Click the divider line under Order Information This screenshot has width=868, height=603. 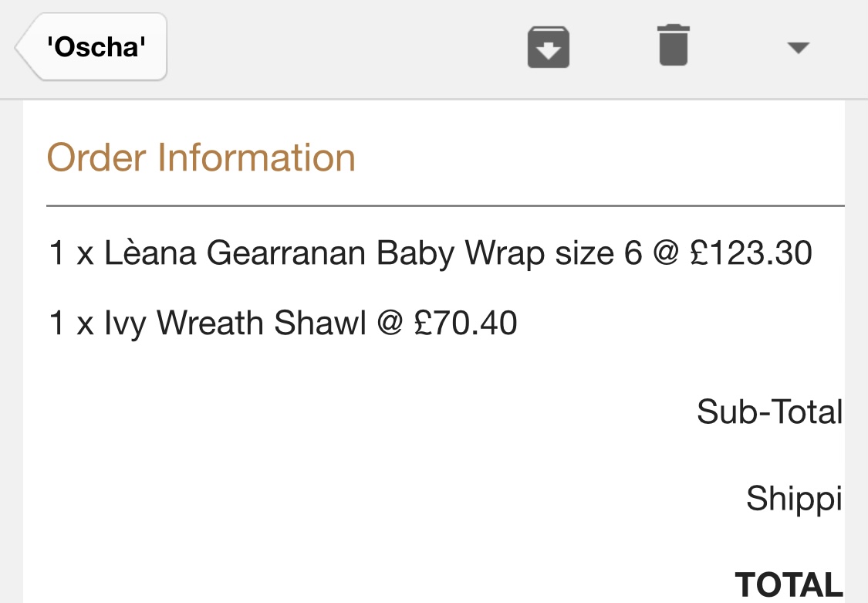(x=445, y=206)
